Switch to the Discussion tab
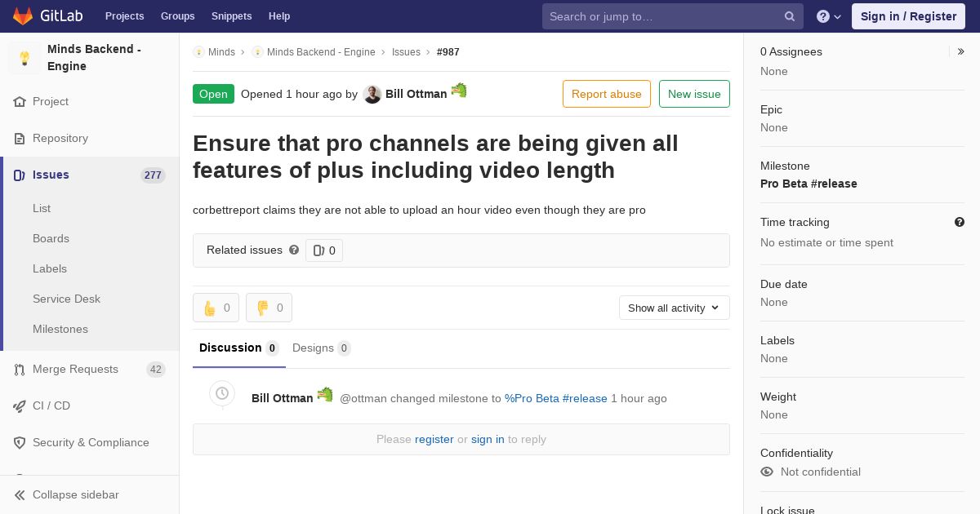The width and height of the screenshot is (980, 514). tap(239, 348)
